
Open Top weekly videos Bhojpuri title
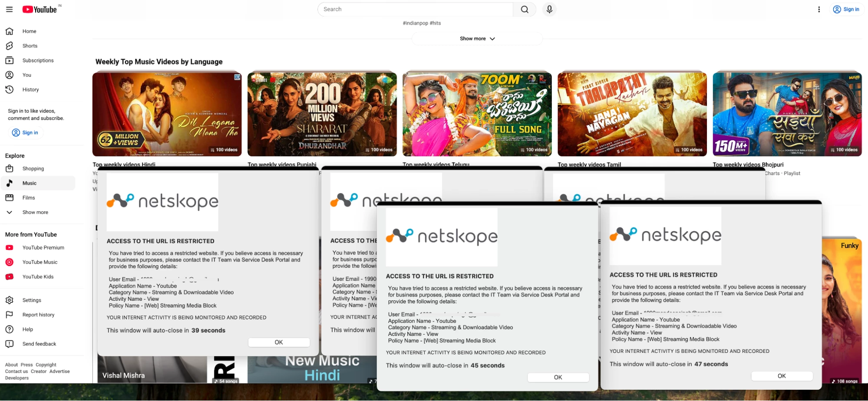(x=748, y=164)
